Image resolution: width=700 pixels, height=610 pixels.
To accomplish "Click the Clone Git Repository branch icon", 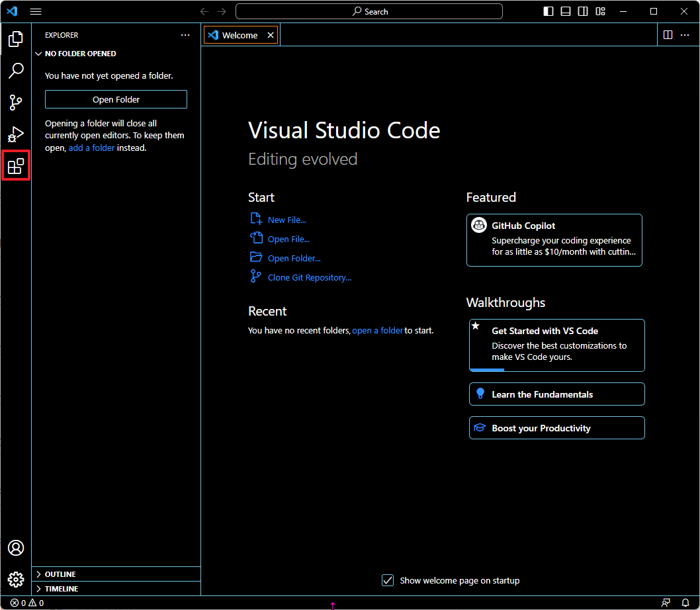I will pyautogui.click(x=256, y=276).
